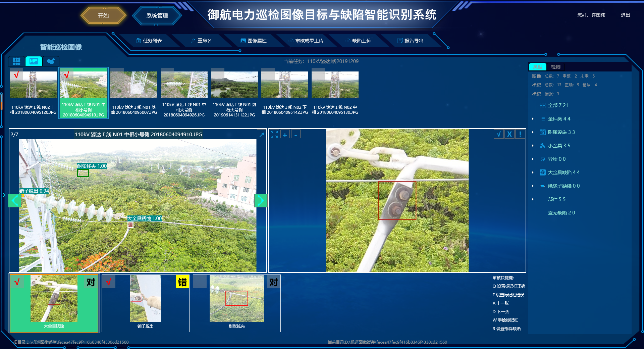
Task: Click 退出 to log out
Action: 625,15
